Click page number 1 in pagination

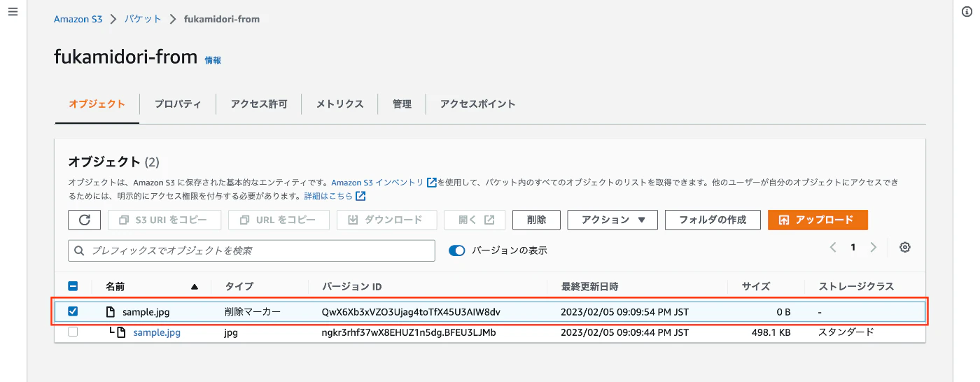[853, 248]
